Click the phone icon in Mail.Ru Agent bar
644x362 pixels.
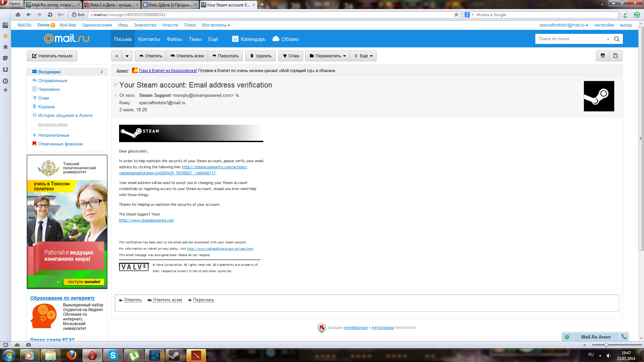pos(624,337)
